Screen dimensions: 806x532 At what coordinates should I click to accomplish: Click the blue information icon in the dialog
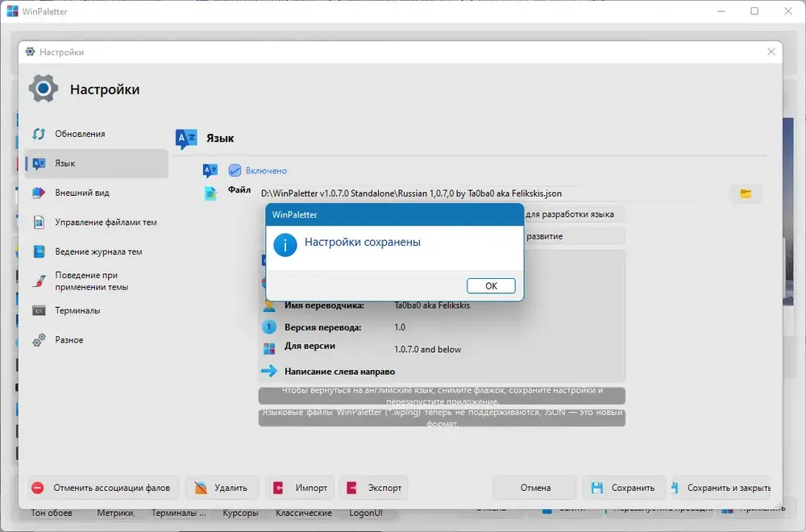(x=285, y=245)
